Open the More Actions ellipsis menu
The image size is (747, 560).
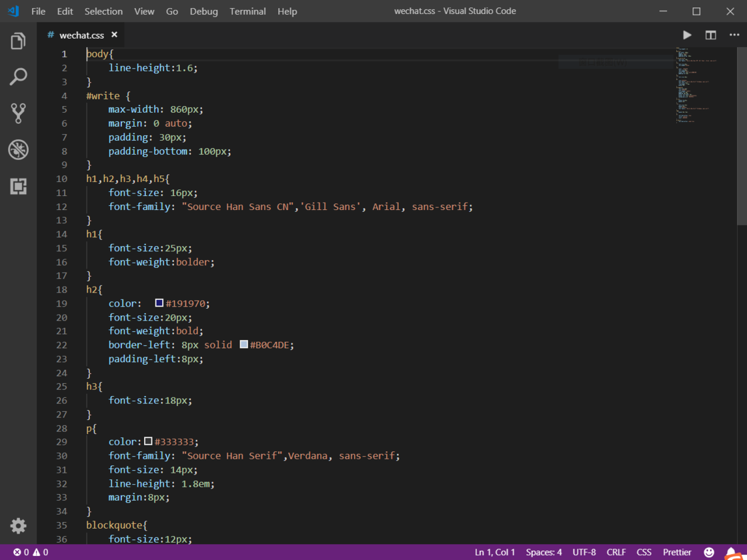[734, 35]
